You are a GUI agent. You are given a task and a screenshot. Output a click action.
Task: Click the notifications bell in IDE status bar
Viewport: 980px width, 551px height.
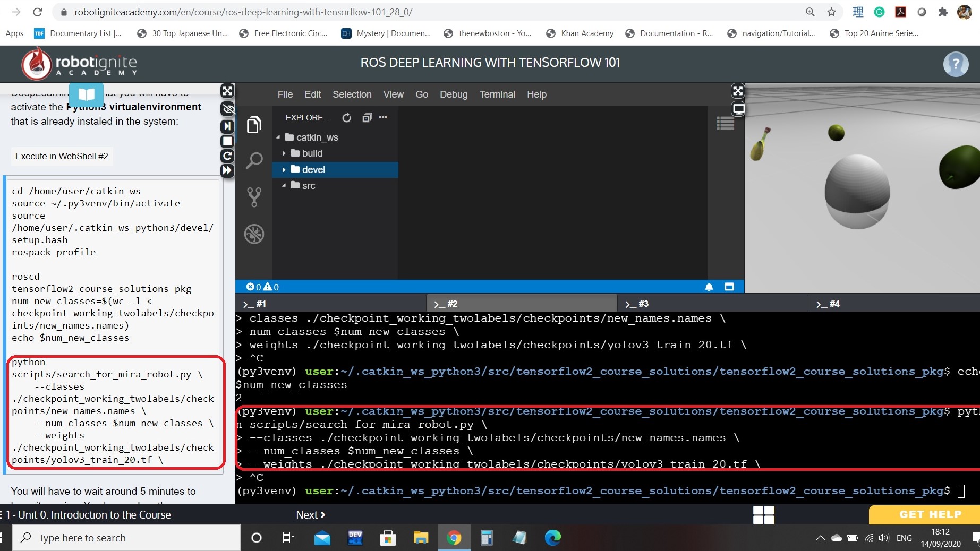tap(709, 287)
